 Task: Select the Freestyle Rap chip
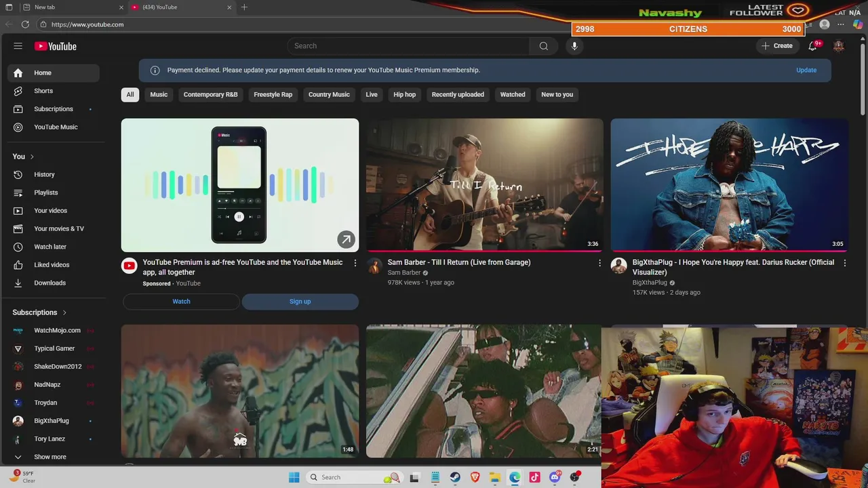(273, 94)
